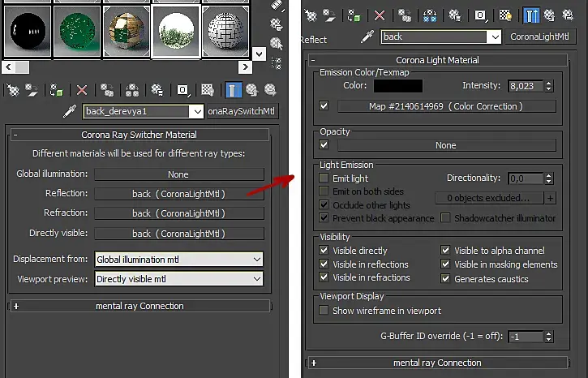The image size is (588, 378).
Task: Toggle Show Shaded Material in Ray Switcher panel
Action: pos(208,90)
